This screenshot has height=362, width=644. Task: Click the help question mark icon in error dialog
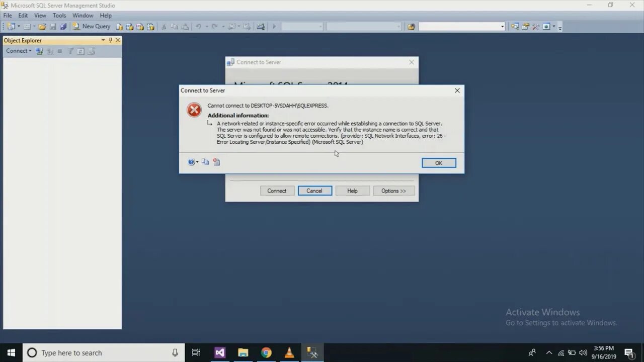[191, 162]
